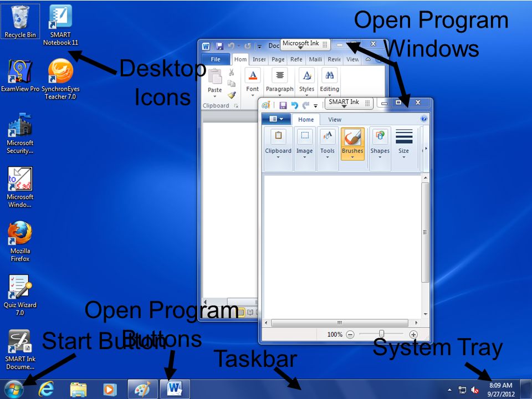Click the zoom slider handle in Paint

[382, 334]
